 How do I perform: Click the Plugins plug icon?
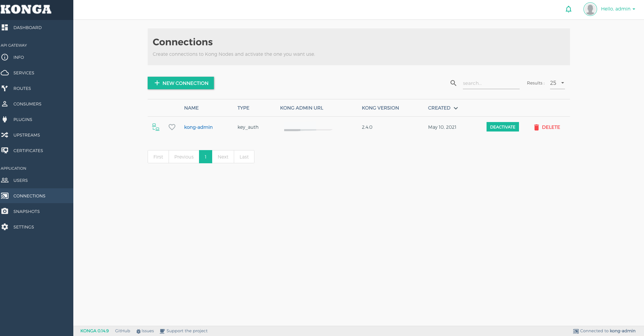(x=5, y=119)
